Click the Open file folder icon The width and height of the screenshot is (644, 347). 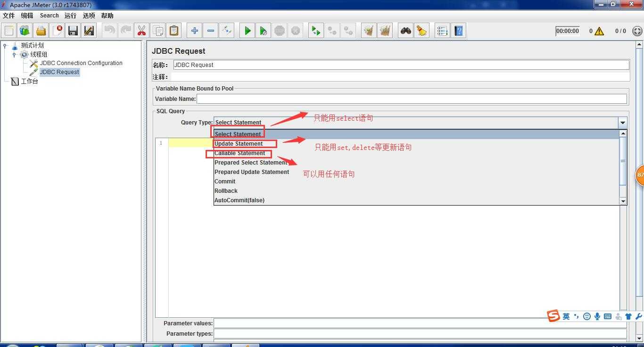coord(41,31)
